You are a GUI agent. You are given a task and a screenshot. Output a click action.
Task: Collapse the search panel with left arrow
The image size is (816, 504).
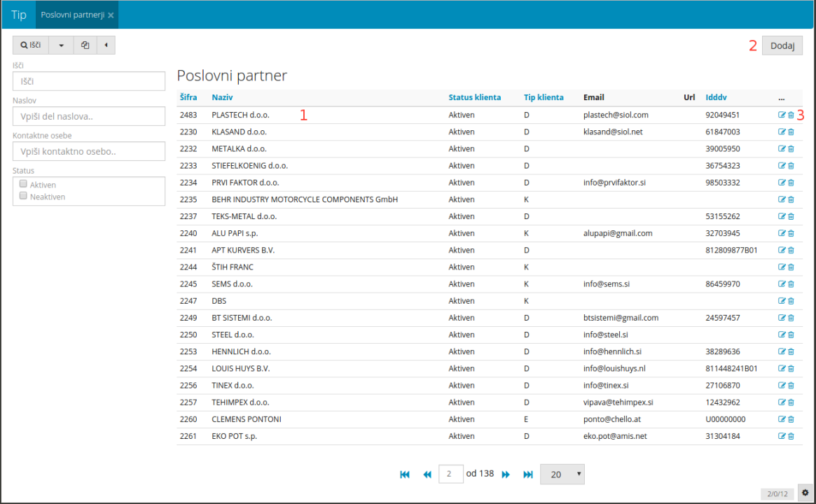(106, 45)
